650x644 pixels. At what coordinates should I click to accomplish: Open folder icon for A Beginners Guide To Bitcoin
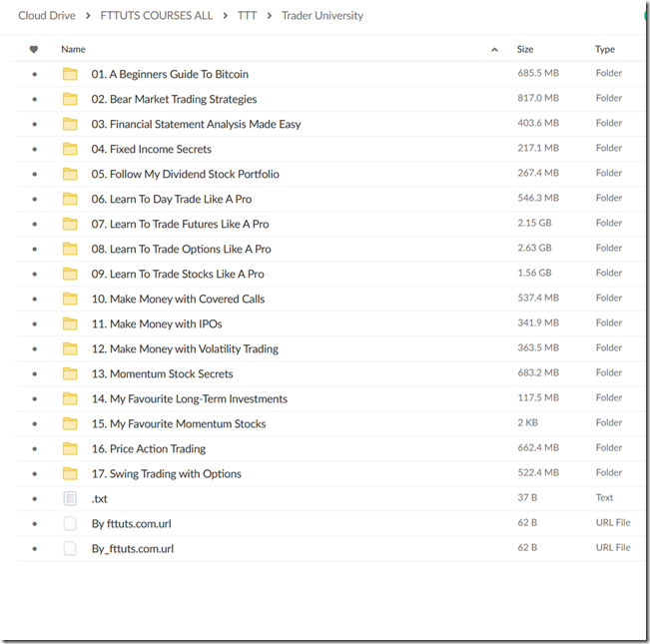70,74
